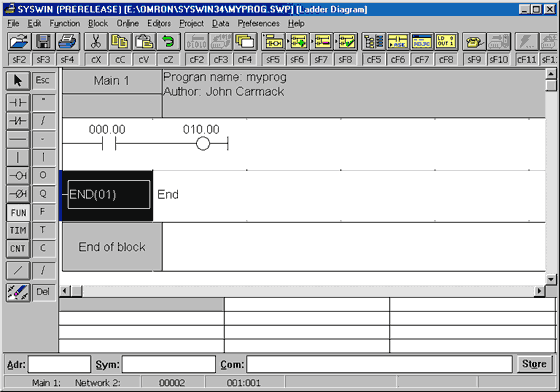Click the Main 1 block header

(x=112, y=81)
